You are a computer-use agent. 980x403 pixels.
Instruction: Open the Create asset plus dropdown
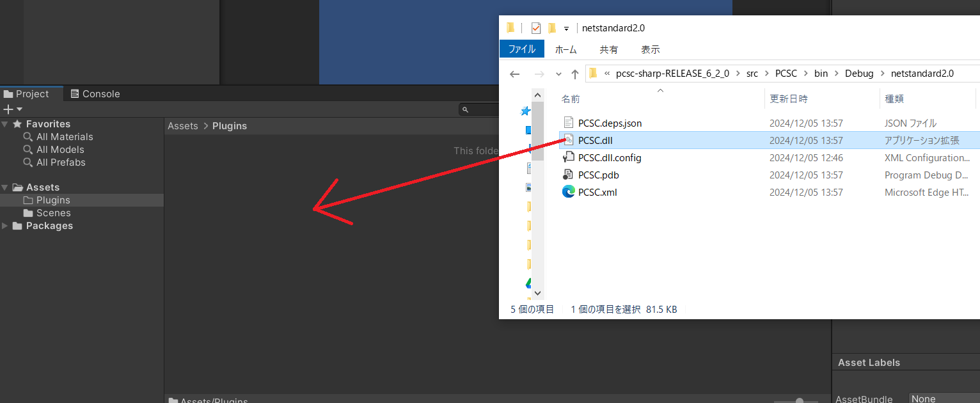[x=13, y=109]
